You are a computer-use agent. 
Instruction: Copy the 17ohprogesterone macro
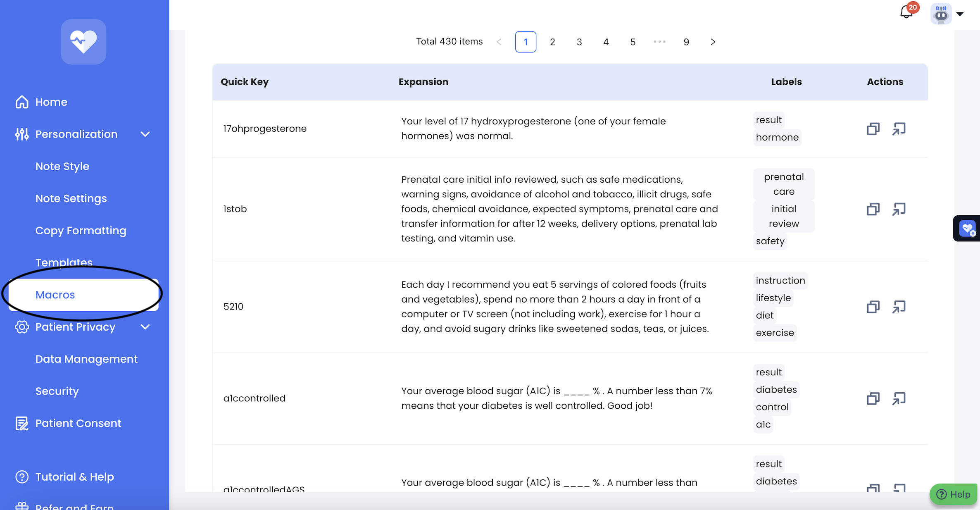coord(873,129)
